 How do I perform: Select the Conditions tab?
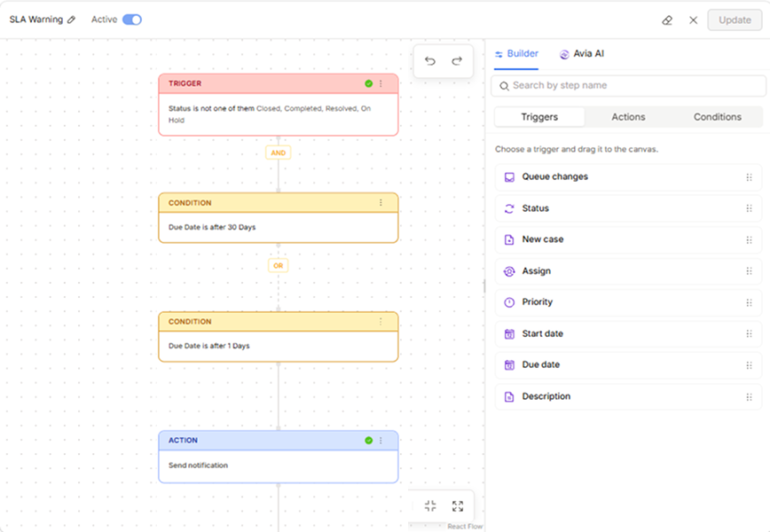[718, 117]
